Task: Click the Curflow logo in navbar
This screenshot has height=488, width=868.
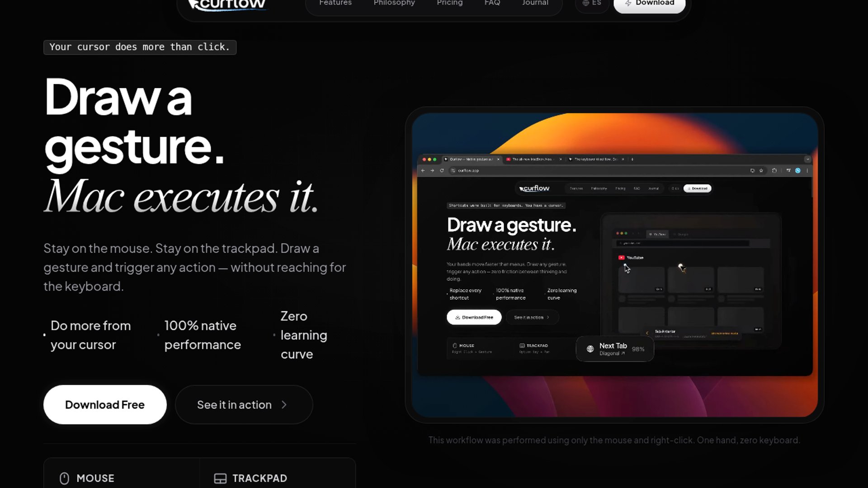Action: pyautogui.click(x=227, y=4)
